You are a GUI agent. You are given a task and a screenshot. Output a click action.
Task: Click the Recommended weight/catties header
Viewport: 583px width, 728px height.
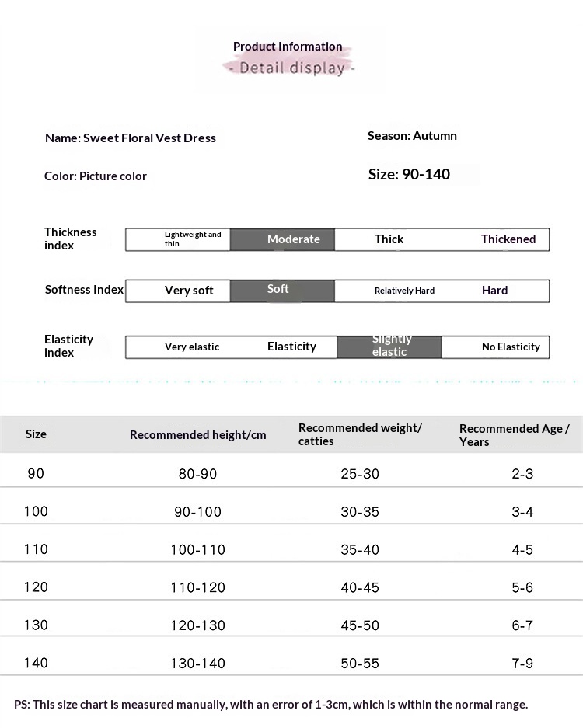pyautogui.click(x=360, y=434)
